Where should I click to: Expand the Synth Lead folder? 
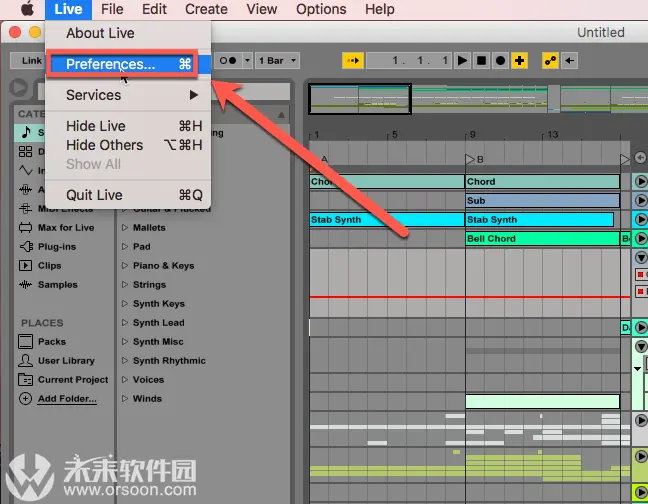[x=125, y=323]
